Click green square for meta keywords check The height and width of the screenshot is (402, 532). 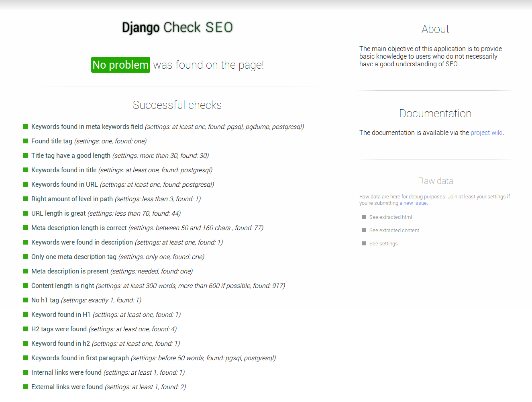pyautogui.click(x=26, y=127)
